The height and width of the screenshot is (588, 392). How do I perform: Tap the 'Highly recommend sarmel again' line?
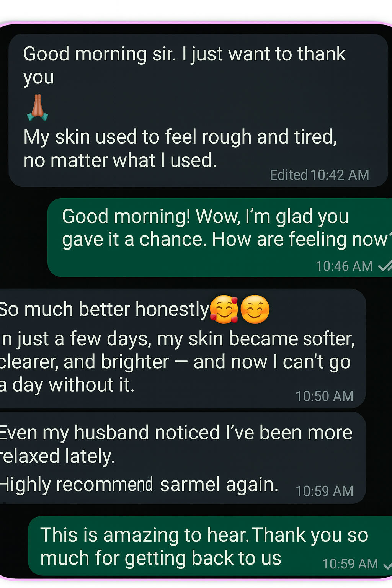139,485
